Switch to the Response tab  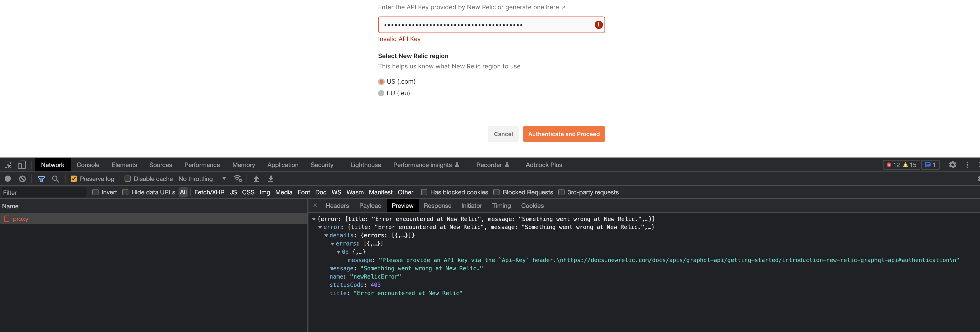[x=437, y=205]
